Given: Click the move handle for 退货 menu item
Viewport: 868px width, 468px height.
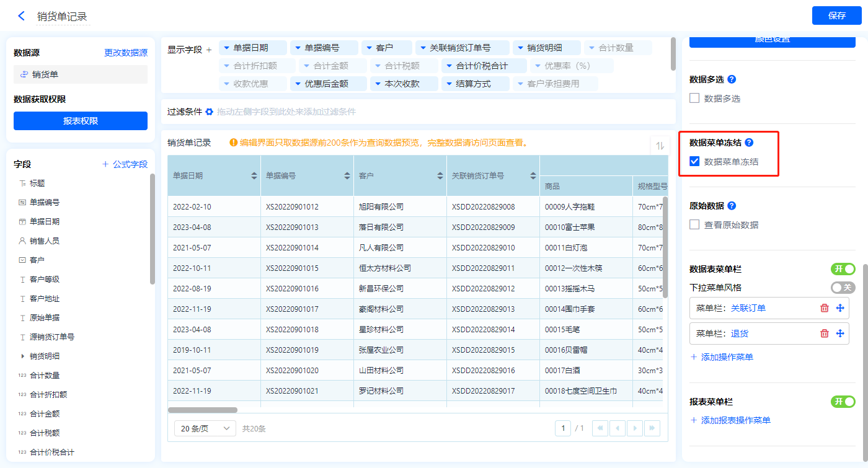Looking at the screenshot, I should [x=840, y=333].
